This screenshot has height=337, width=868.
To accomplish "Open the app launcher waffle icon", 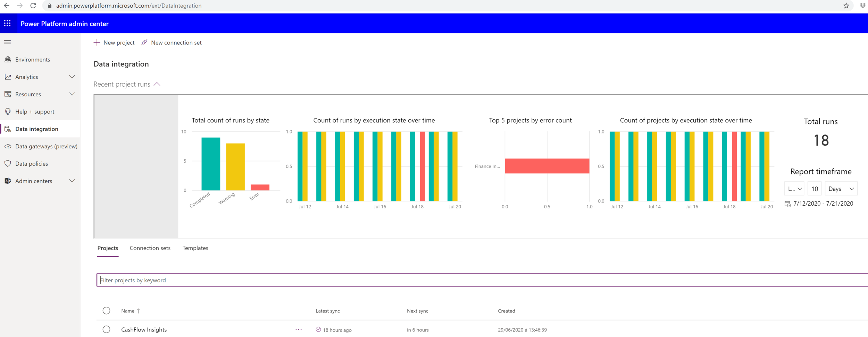I will [7, 24].
